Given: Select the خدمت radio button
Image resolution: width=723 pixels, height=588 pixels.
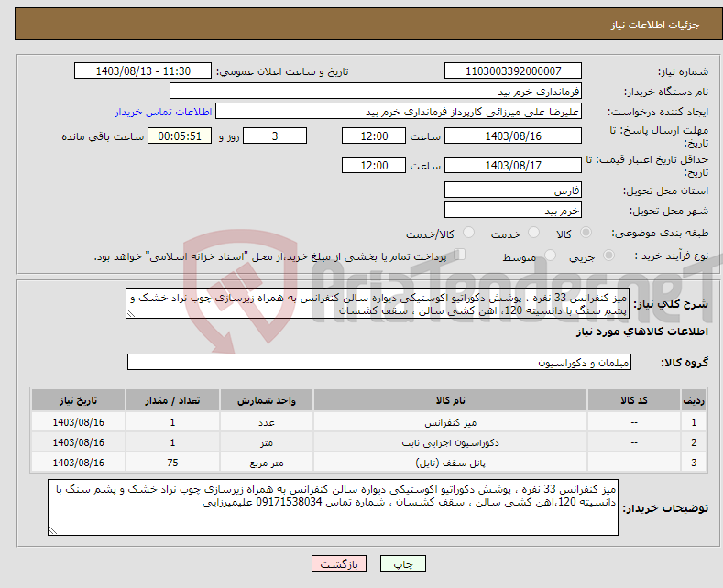Looking at the screenshot, I should [x=533, y=233].
